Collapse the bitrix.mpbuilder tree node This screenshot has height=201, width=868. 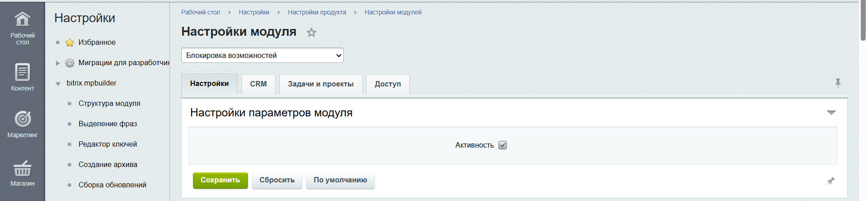pos(58,84)
